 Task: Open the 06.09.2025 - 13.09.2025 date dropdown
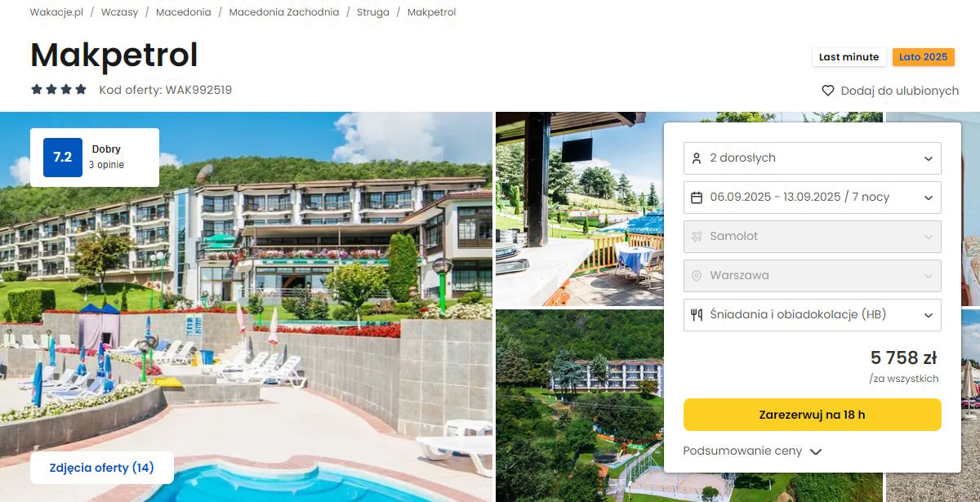(812, 198)
